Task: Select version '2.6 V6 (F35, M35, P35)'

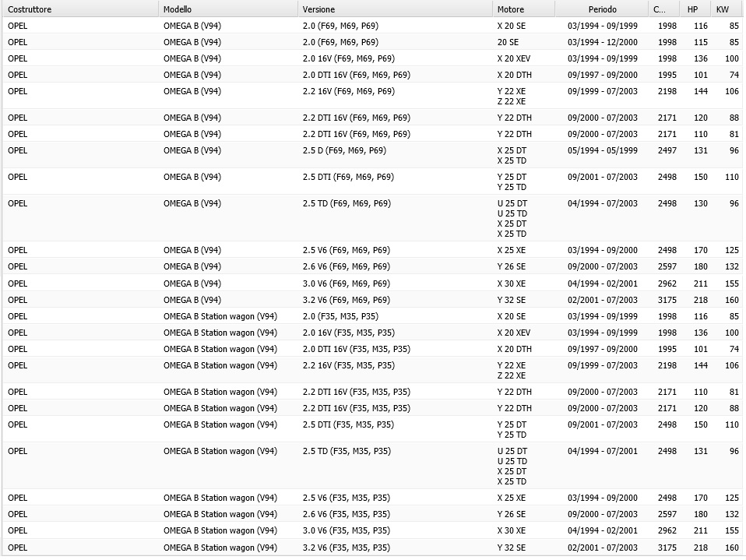Action: point(346,514)
